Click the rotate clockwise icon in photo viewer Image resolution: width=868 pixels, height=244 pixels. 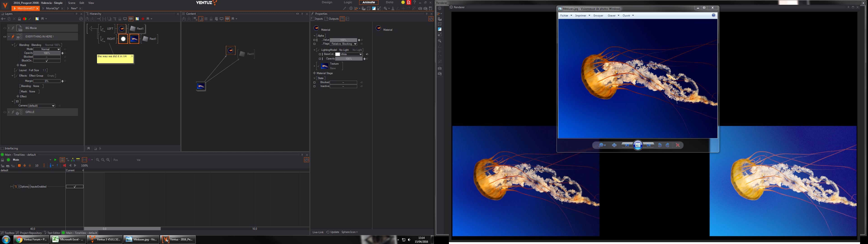click(x=668, y=145)
